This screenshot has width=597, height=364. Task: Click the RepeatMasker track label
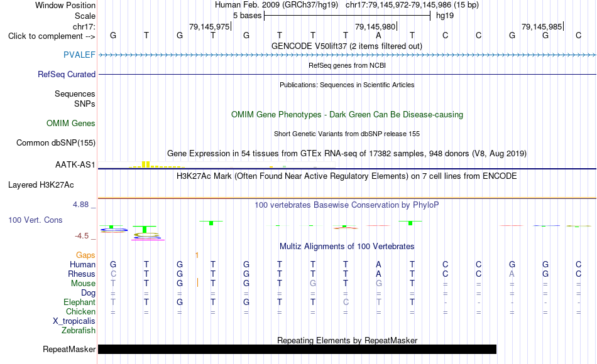pyautogui.click(x=69, y=349)
